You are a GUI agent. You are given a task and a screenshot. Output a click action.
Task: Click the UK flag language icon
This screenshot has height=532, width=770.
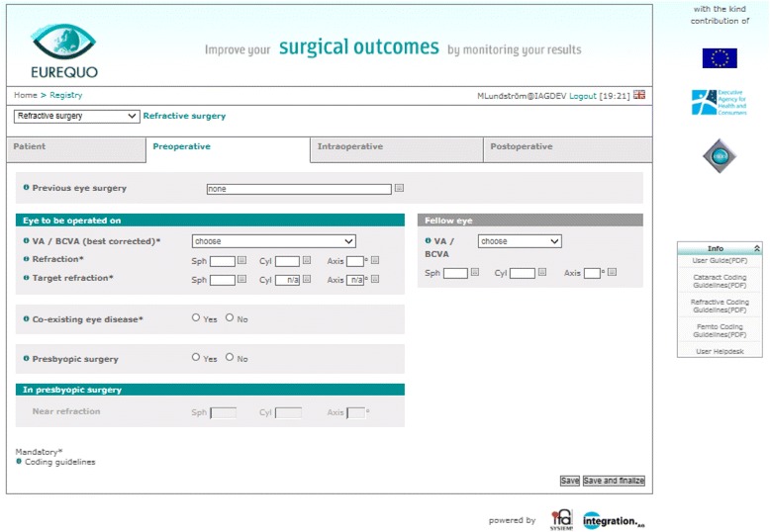[639, 95]
